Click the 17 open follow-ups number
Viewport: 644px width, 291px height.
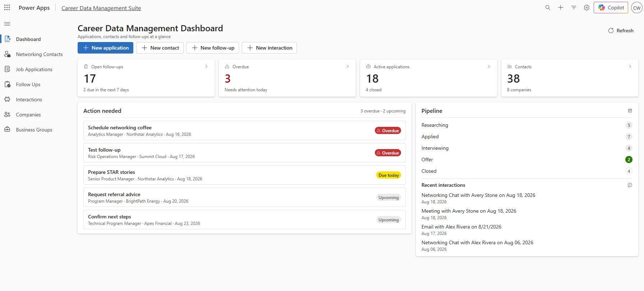[x=90, y=78]
